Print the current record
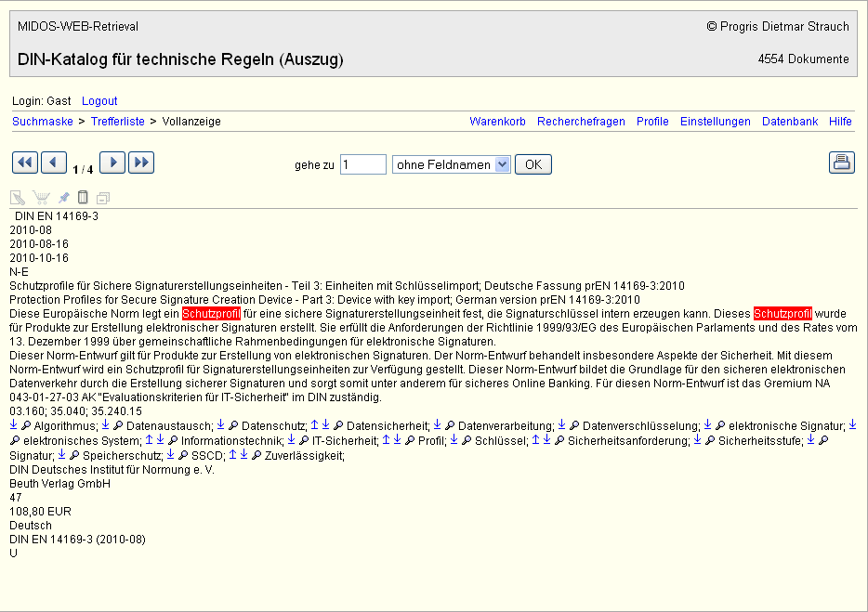Screen dimensions: 868x612 (841, 163)
